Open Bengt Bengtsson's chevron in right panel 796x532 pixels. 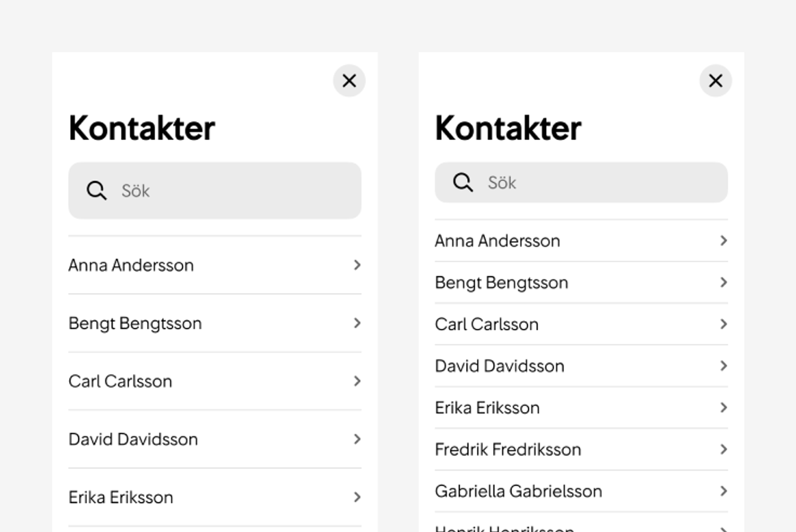724,282
